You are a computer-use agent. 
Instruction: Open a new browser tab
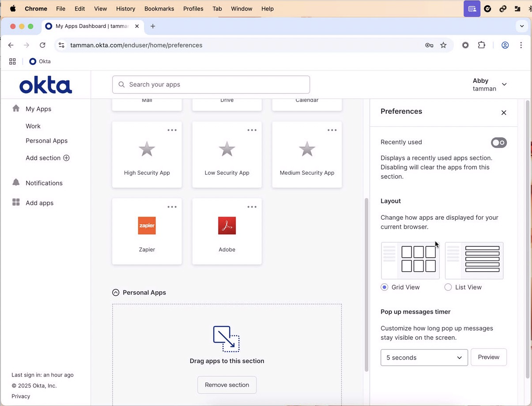click(153, 26)
